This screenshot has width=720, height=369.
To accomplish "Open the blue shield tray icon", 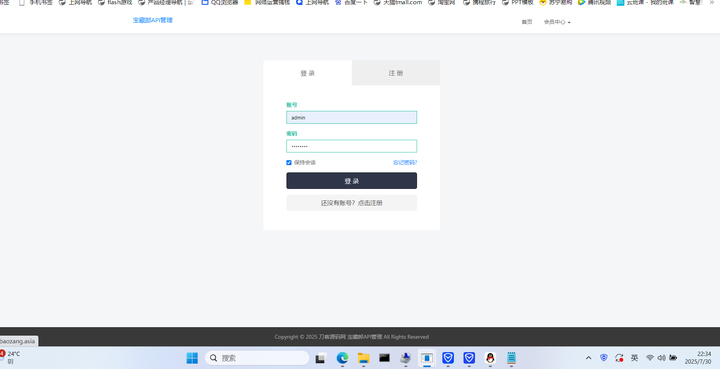I will 604,358.
